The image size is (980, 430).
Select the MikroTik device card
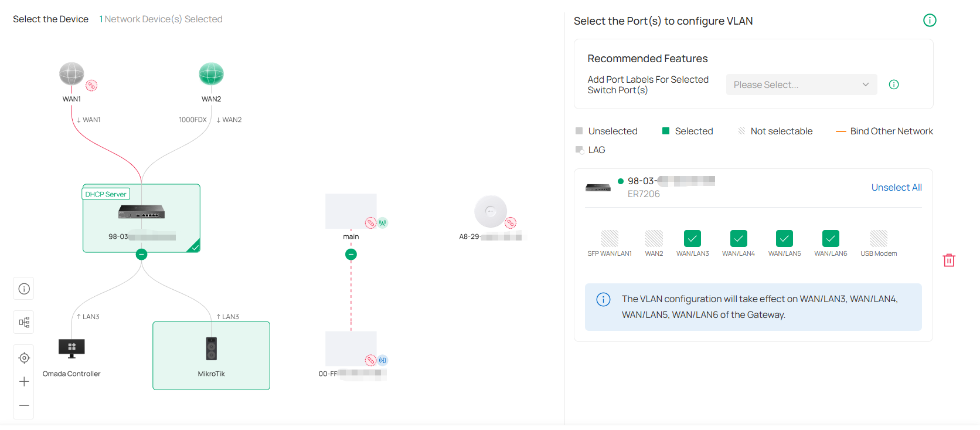[x=211, y=355]
